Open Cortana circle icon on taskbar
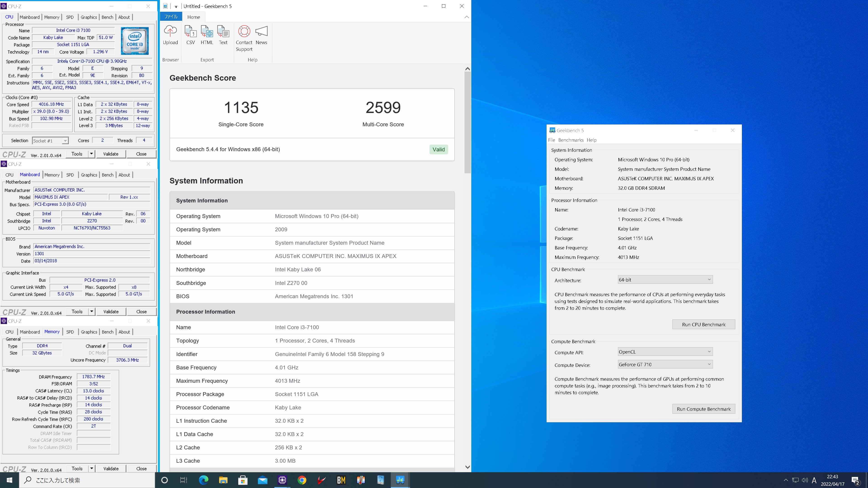The image size is (868, 488). pyautogui.click(x=164, y=480)
